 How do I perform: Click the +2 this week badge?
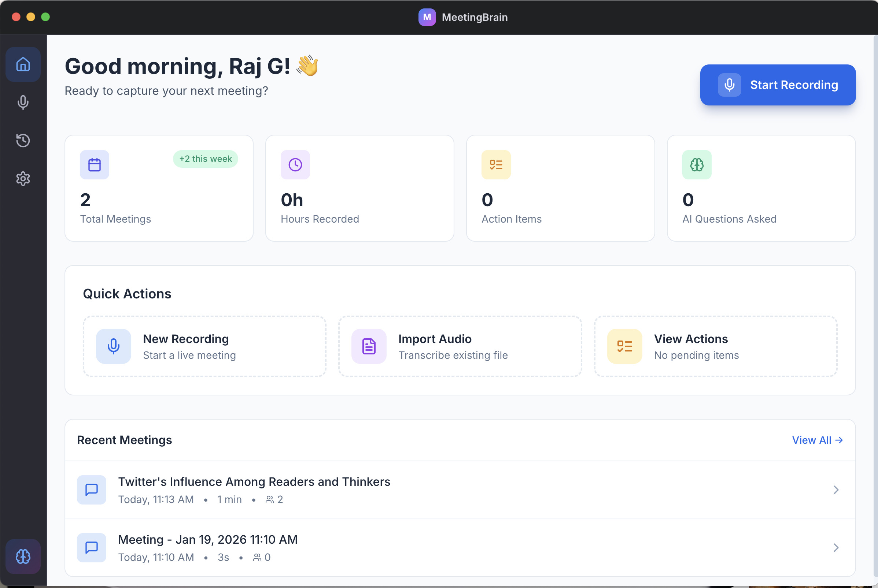coord(205,159)
